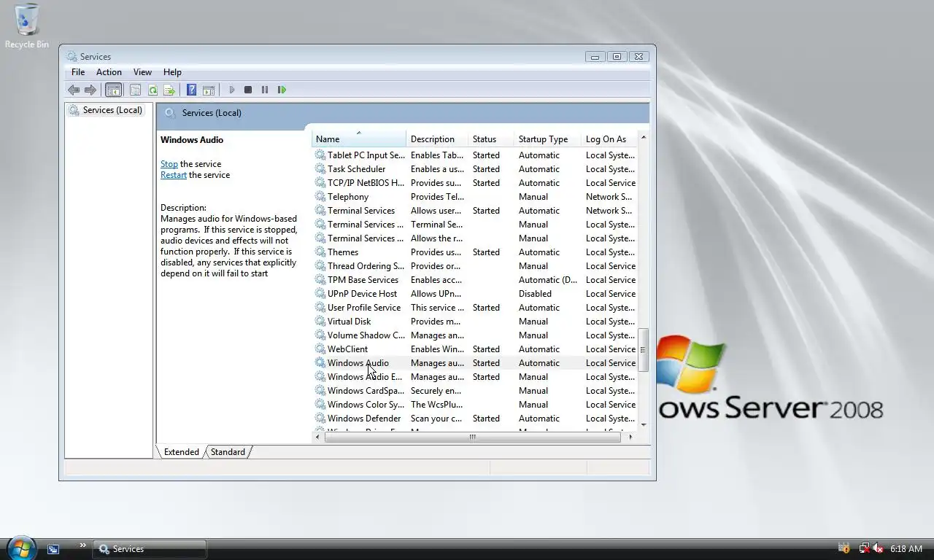Image resolution: width=934 pixels, height=560 pixels.
Task: Select the Telephony service
Action: point(348,197)
